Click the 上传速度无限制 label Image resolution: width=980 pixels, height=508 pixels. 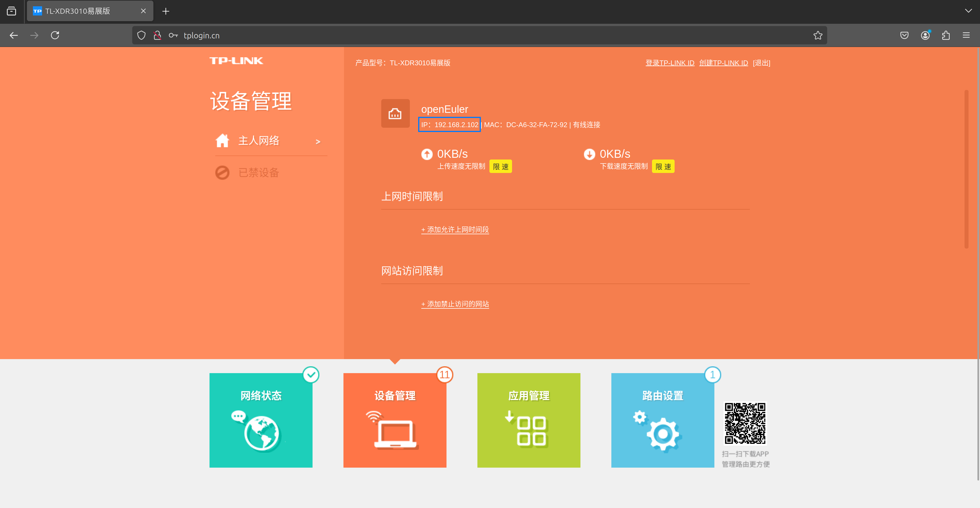pos(461,167)
